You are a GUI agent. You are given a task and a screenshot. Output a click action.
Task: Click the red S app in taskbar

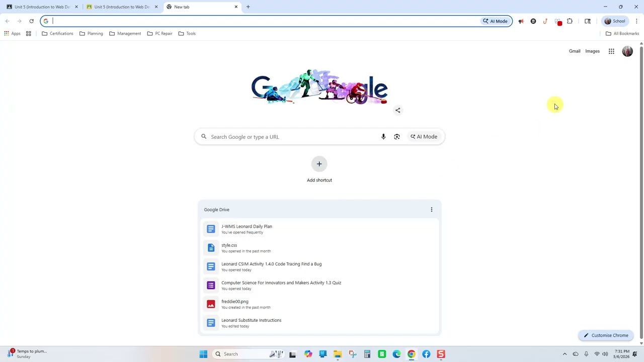click(x=441, y=354)
